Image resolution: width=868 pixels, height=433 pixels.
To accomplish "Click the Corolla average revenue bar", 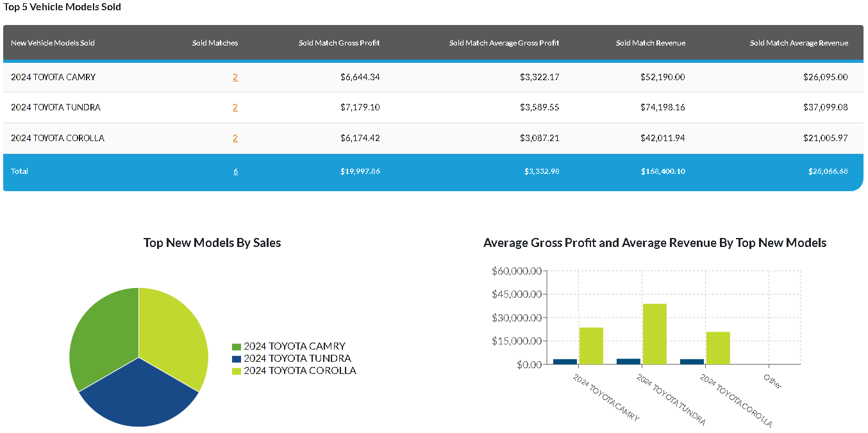I will [718, 348].
